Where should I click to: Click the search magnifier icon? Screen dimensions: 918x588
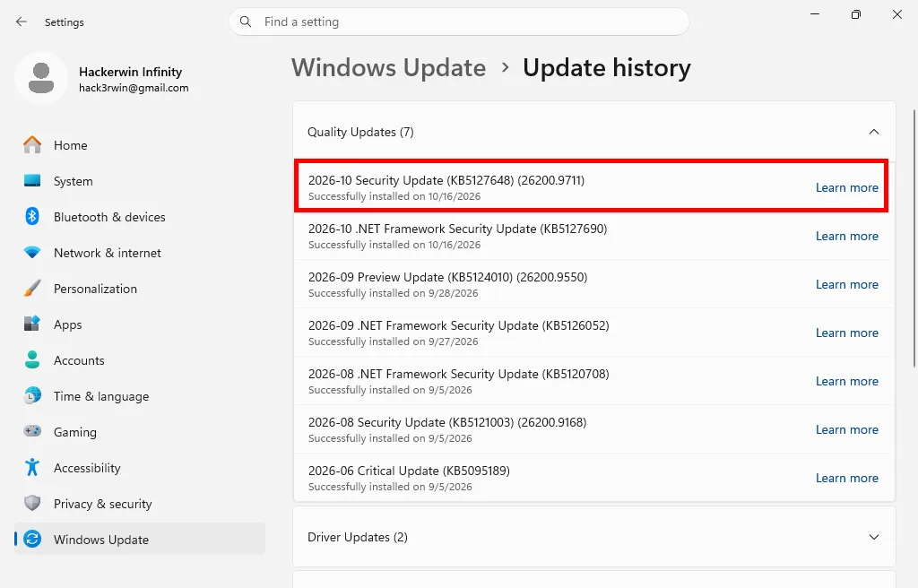246,22
